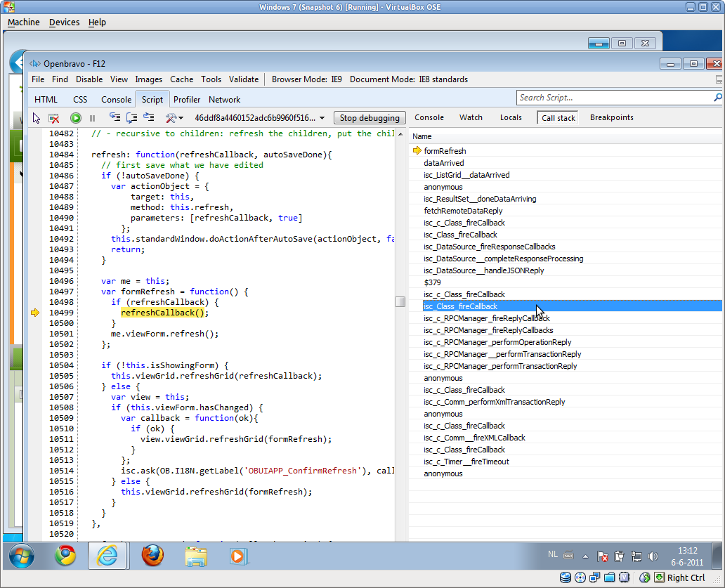The image size is (725, 588).
Task: Show hidden system tray icons
Action: 587,556
